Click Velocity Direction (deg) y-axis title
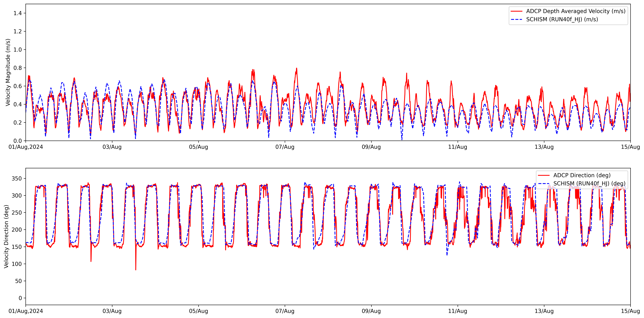The height and width of the screenshot is (318, 644). [x=7, y=236]
